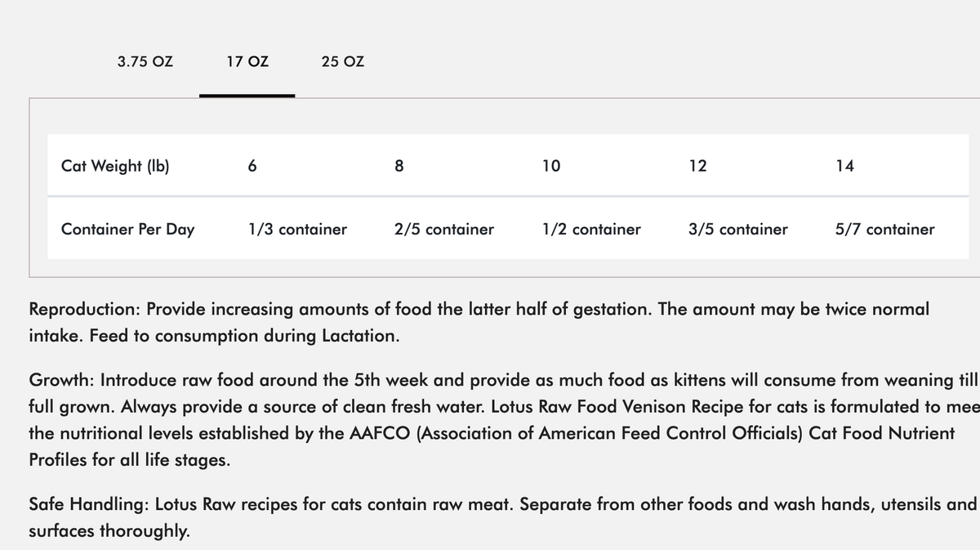Open the 25 OZ tab
Screen dimensions: 980x550
(x=343, y=61)
